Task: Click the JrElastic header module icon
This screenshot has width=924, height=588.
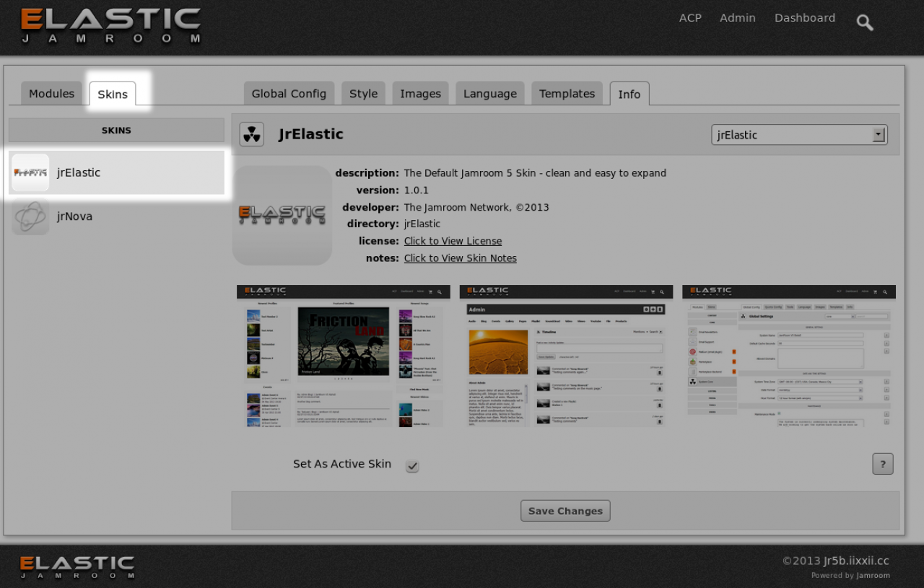Action: [252, 134]
